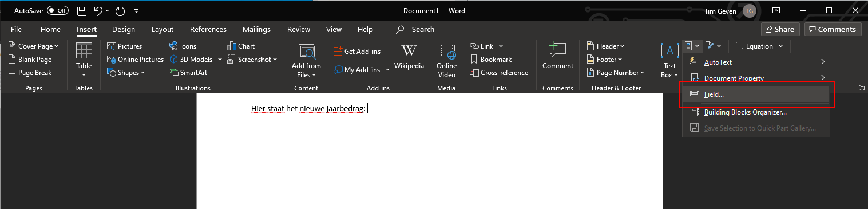868x209 pixels.
Task: Insert SmartArt graphic
Action: coord(189,73)
